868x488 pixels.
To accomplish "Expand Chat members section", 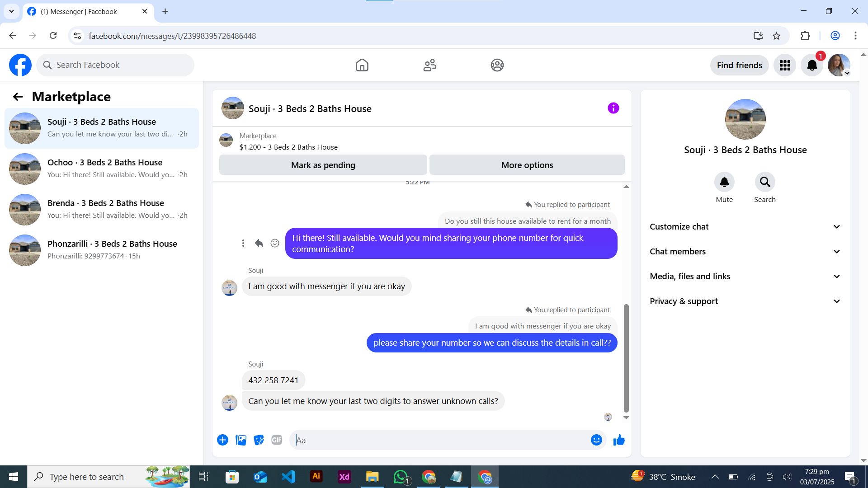I will 745,252.
